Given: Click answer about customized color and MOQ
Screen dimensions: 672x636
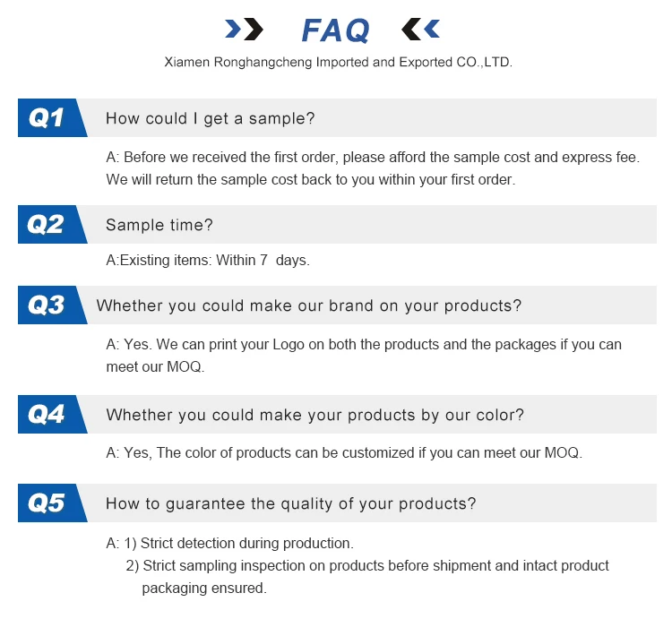Looking at the screenshot, I should coord(344,452).
